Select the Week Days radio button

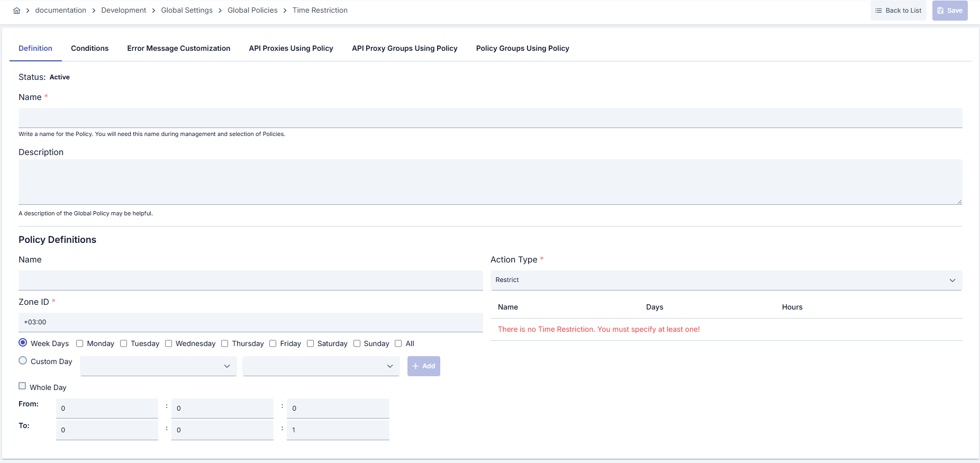click(x=23, y=343)
